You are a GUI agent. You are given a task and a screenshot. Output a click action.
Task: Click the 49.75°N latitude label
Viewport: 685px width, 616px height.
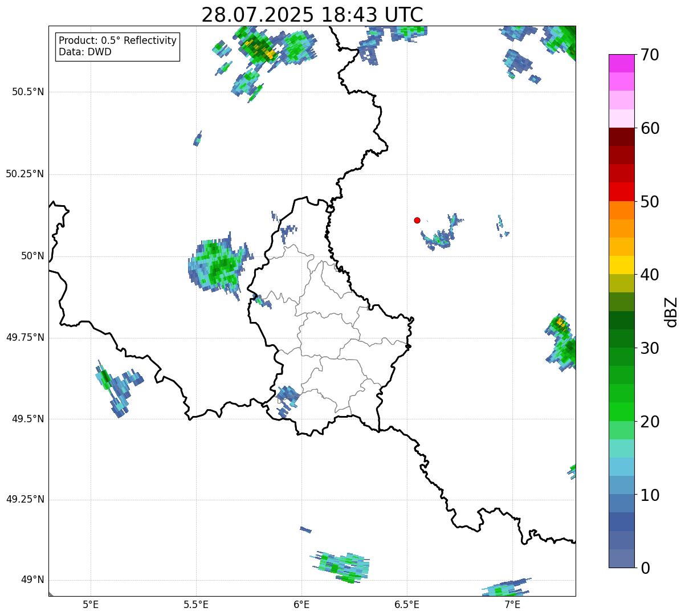coord(25,337)
